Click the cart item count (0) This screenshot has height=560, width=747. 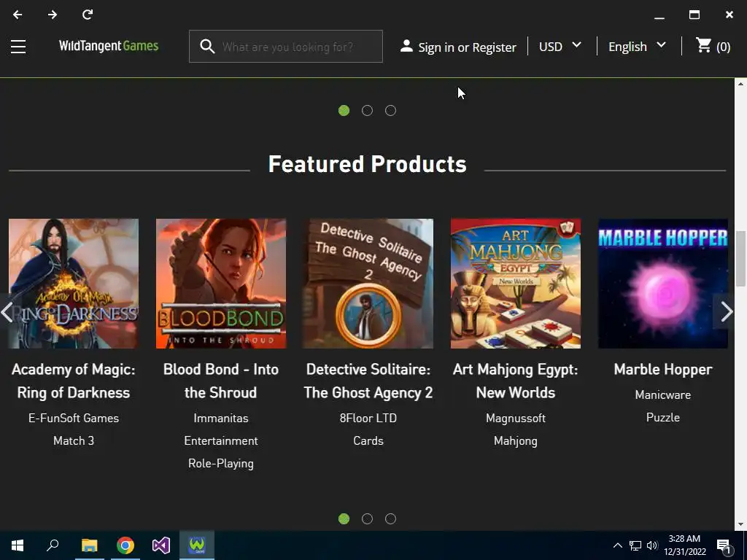pos(723,47)
